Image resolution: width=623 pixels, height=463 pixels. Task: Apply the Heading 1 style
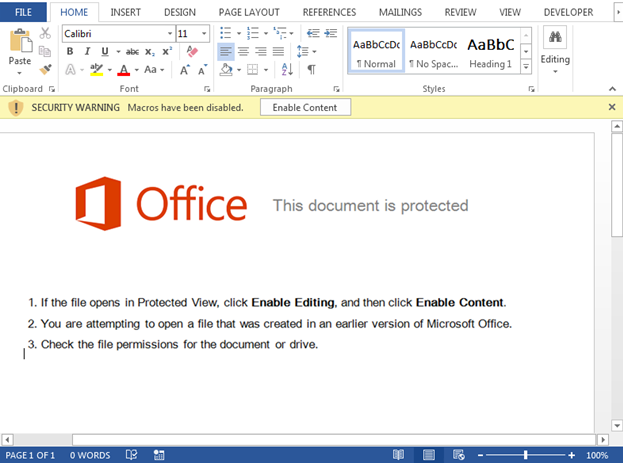(x=491, y=51)
